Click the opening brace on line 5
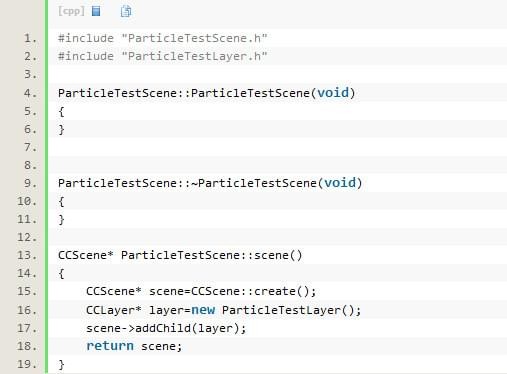 (x=61, y=111)
